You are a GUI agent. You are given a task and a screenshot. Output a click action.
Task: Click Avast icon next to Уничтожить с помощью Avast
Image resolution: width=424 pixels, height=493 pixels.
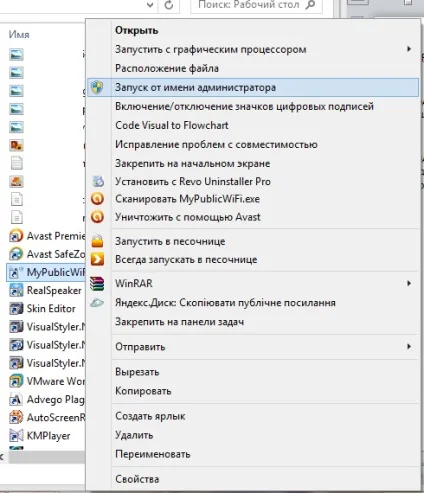(x=97, y=217)
